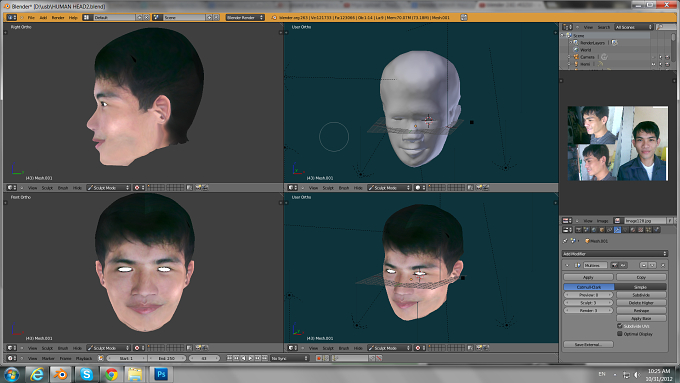680x383 pixels.
Task: Open the Add Modifier dropdown
Action: pyautogui.click(x=615, y=253)
